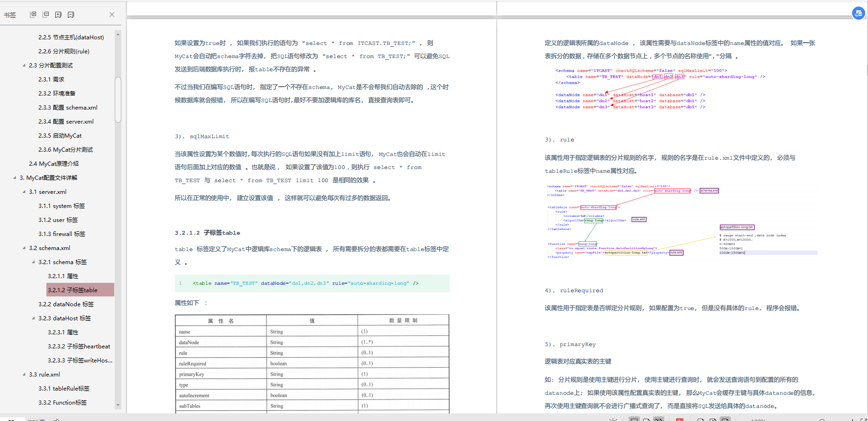Viewport: 868px width, 421px height.
Task: Go to bookmark 3.2.3.3 子标签writeHost
Action: (80, 360)
